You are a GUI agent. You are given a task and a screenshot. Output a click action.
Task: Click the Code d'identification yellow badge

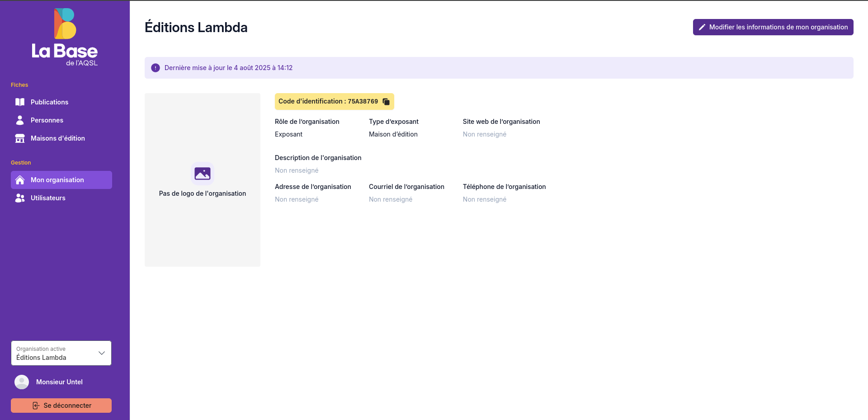coord(328,102)
